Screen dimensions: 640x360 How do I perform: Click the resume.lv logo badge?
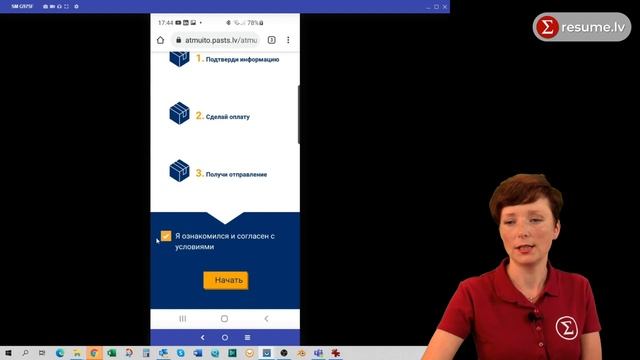click(x=582, y=27)
